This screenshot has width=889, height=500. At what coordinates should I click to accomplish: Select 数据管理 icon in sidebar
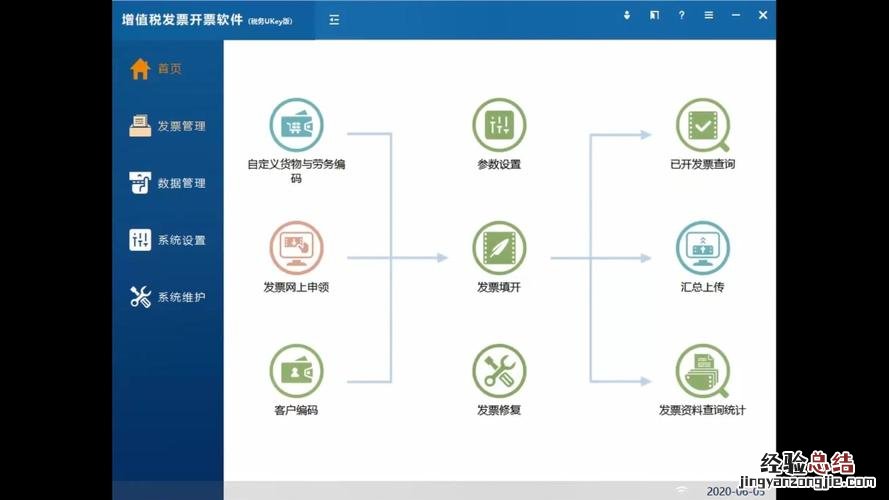coord(140,183)
